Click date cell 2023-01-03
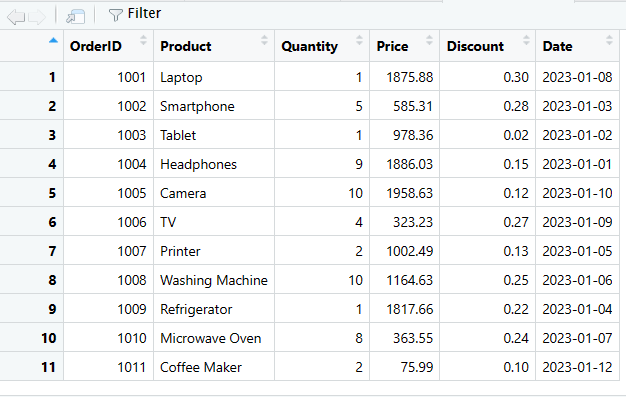This screenshot has height=397, width=626. coord(577,106)
